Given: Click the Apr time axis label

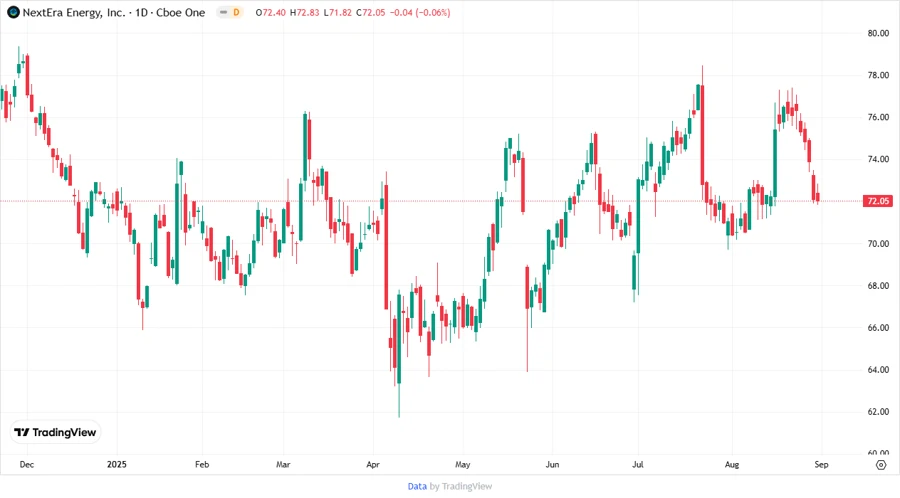Looking at the screenshot, I should point(373,464).
